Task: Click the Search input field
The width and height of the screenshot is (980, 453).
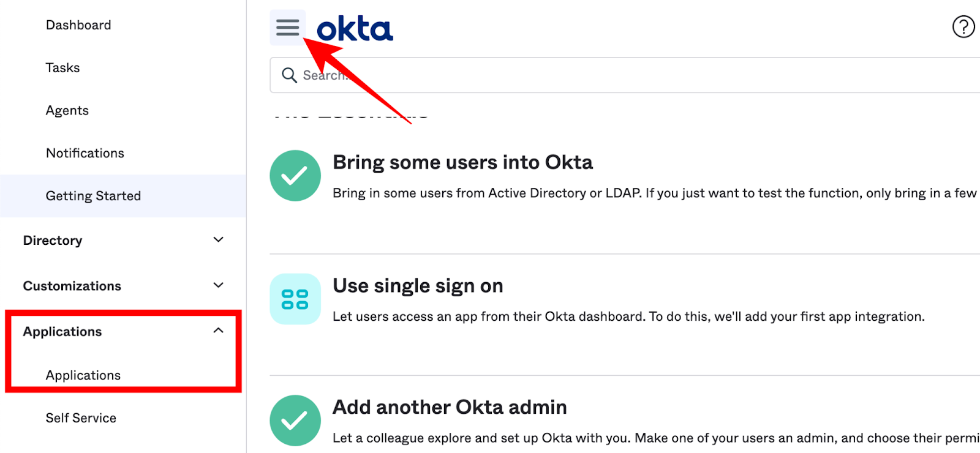Action: [612, 75]
